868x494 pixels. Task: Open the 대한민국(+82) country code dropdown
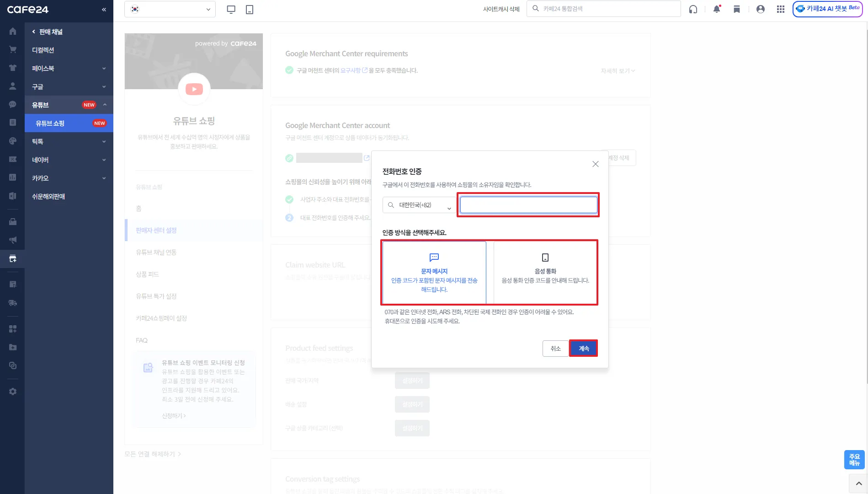click(419, 205)
